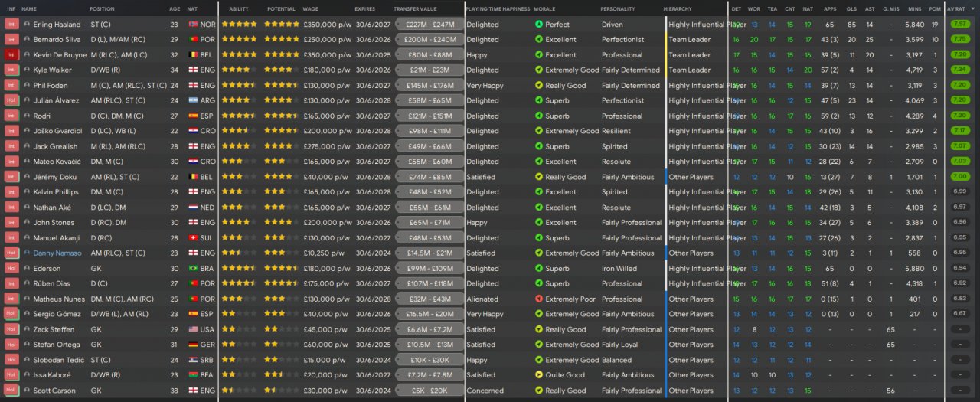Click the status badge beside Danny Namaso
The image size is (980, 402).
point(11,253)
